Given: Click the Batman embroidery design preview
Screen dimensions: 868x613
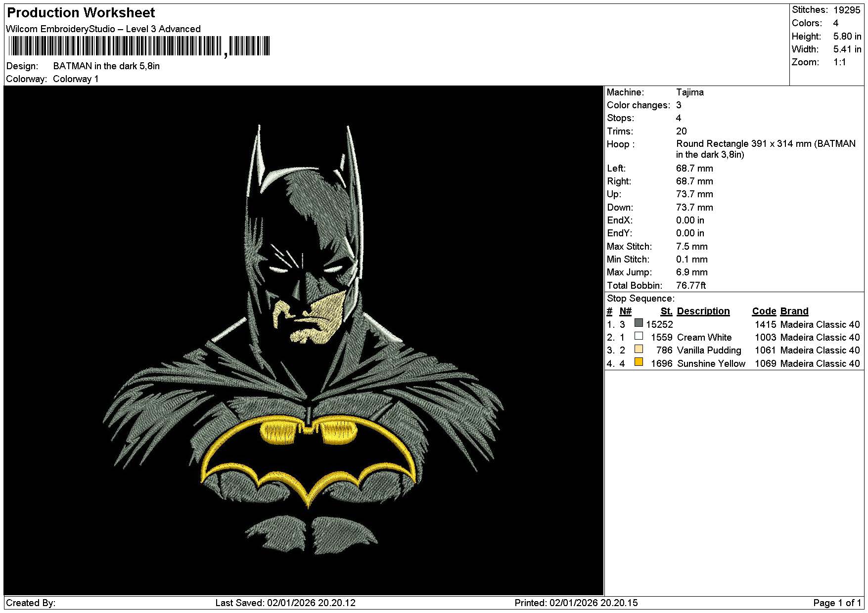Looking at the screenshot, I should 304,341.
